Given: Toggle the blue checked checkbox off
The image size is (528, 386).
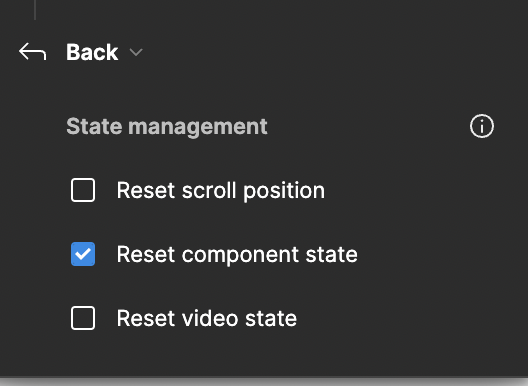Looking at the screenshot, I should (83, 254).
